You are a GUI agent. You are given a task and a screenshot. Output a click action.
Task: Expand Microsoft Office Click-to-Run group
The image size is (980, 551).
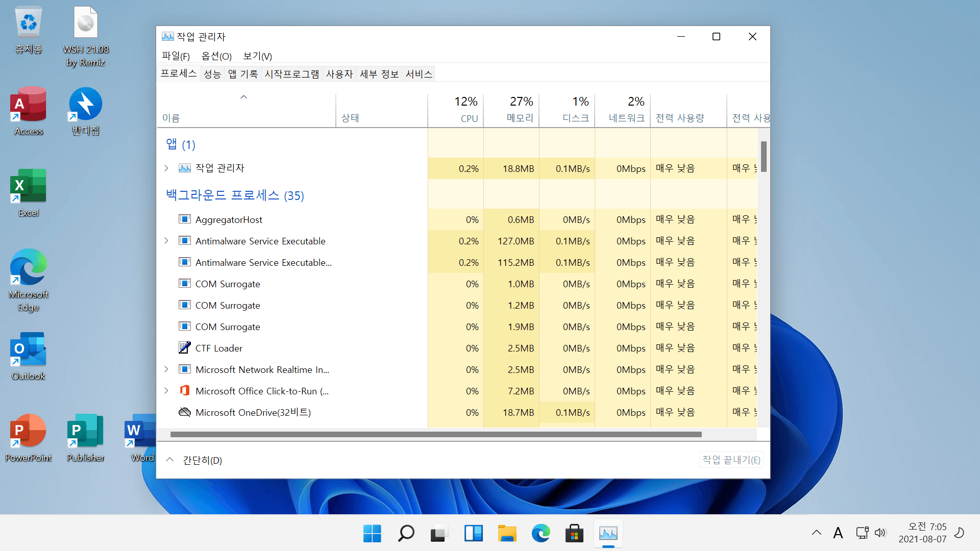point(166,391)
